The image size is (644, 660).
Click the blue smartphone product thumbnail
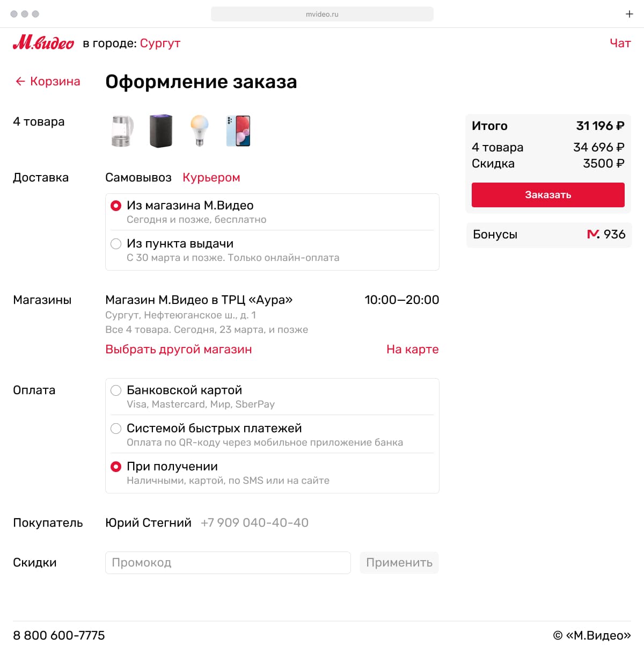(x=238, y=130)
